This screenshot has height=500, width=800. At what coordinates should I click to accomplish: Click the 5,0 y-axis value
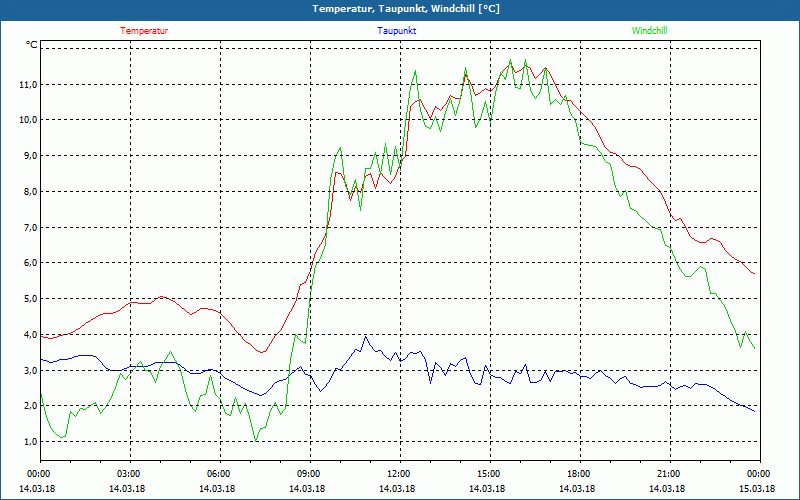30,298
